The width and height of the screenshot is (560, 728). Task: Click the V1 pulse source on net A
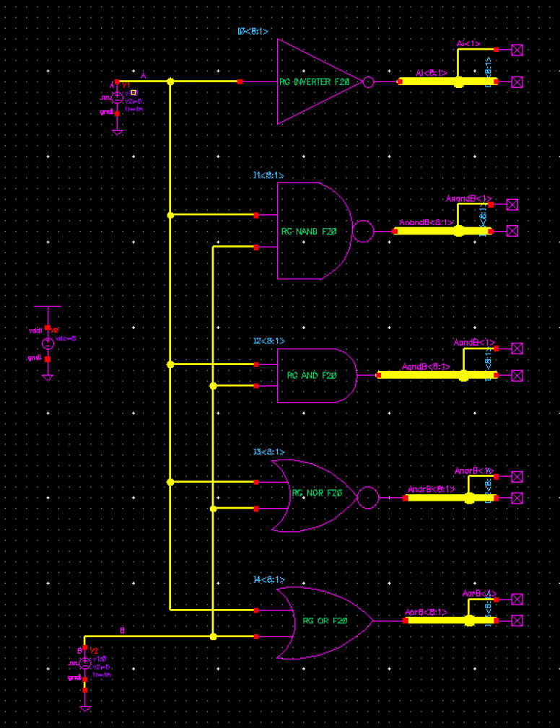point(118,97)
